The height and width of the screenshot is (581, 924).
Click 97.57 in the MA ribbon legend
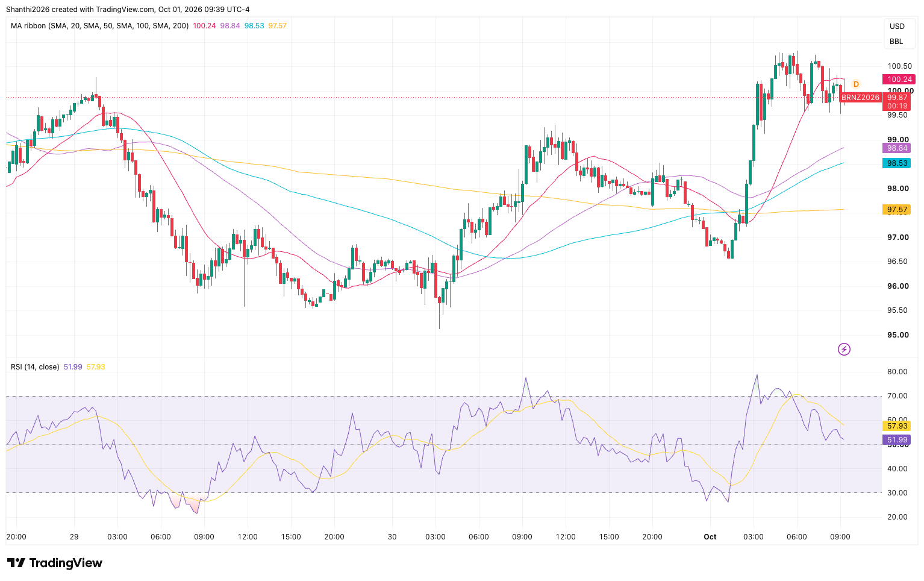278,26
